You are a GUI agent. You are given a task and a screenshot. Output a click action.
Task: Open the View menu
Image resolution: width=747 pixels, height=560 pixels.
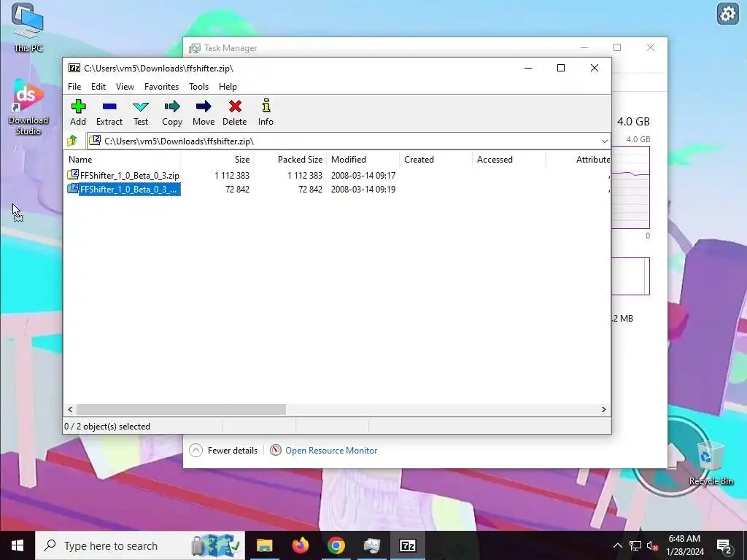tap(125, 87)
